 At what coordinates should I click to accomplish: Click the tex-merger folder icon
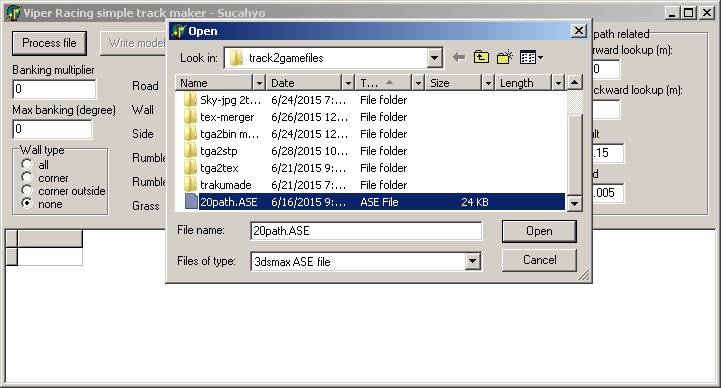click(x=190, y=117)
